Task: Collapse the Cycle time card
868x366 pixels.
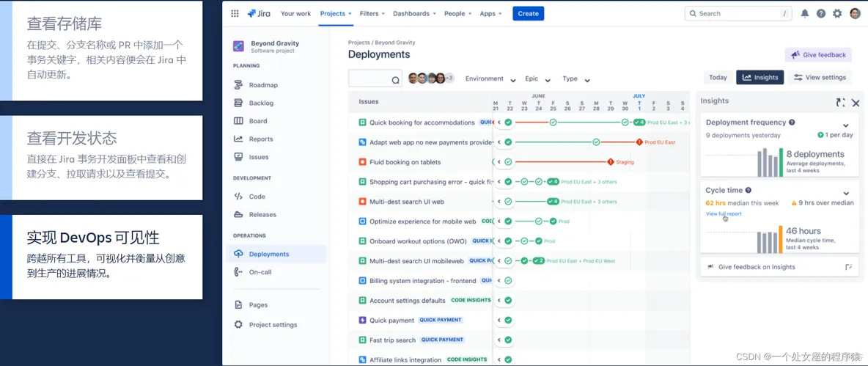Action: [846, 193]
